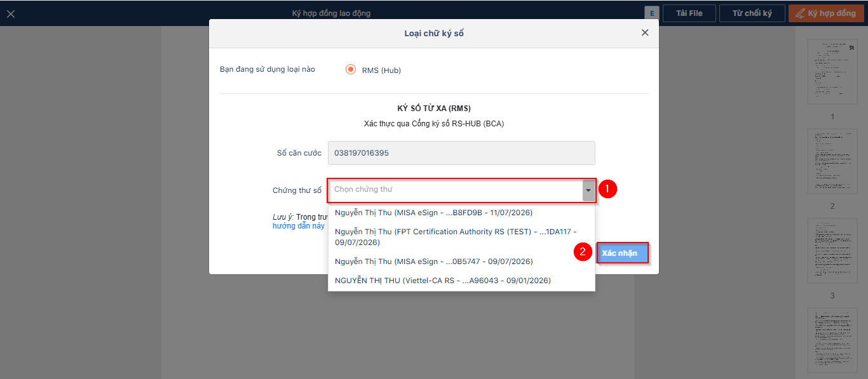Select the RMS (Hub) radio button
The image size is (868, 379).
[351, 70]
